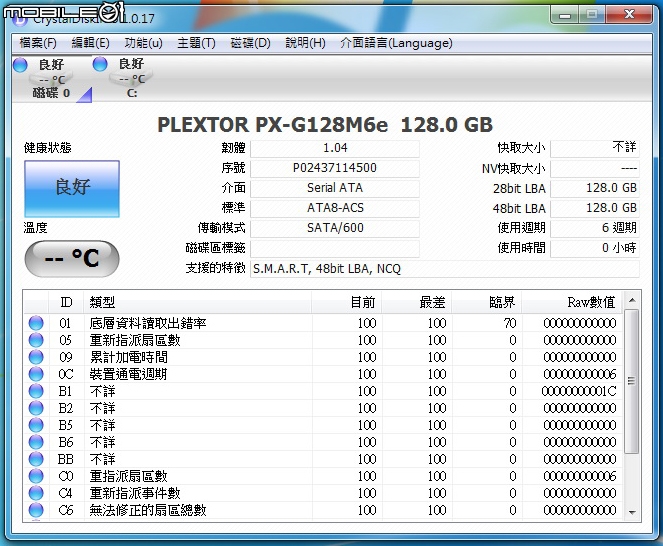
Task: Click the Raw數值 column header
Action: (x=572, y=302)
